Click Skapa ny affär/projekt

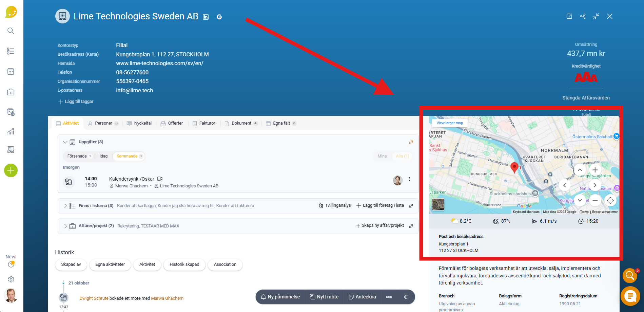point(380,225)
